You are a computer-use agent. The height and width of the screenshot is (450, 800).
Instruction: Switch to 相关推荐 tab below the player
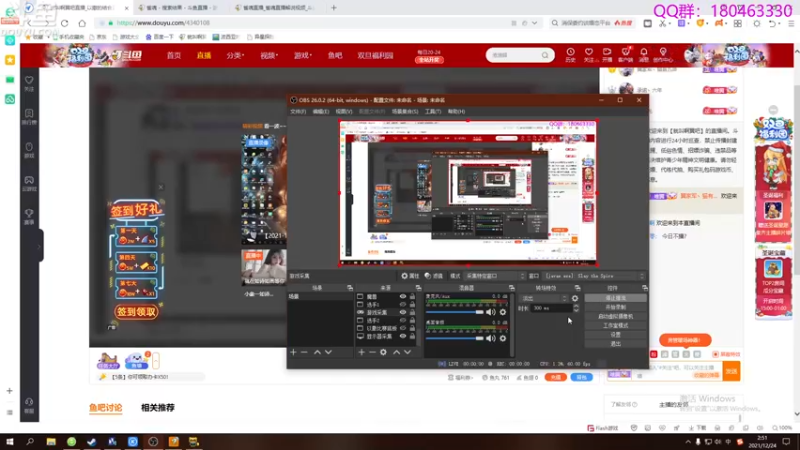pos(158,408)
